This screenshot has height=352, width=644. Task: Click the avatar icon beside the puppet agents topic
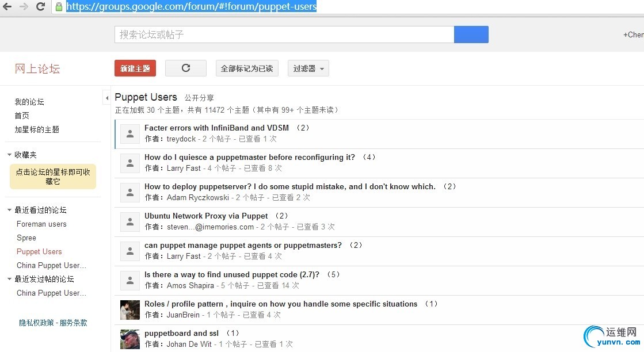(130, 251)
